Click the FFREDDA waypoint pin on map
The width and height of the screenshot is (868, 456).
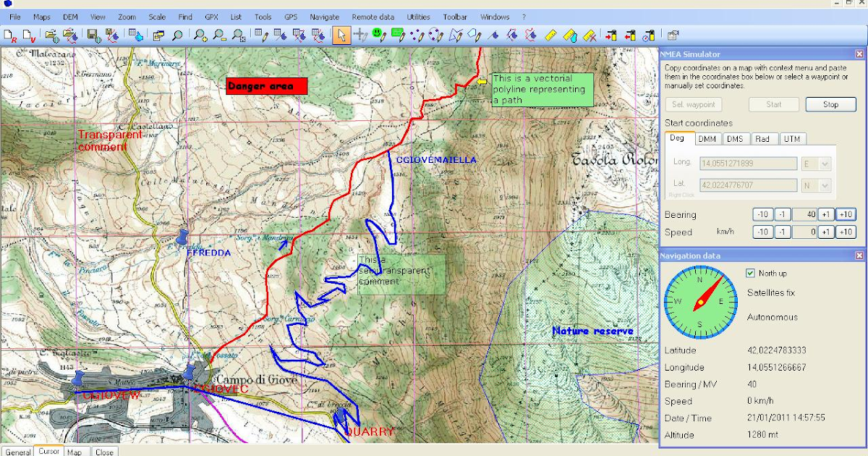tap(182, 237)
